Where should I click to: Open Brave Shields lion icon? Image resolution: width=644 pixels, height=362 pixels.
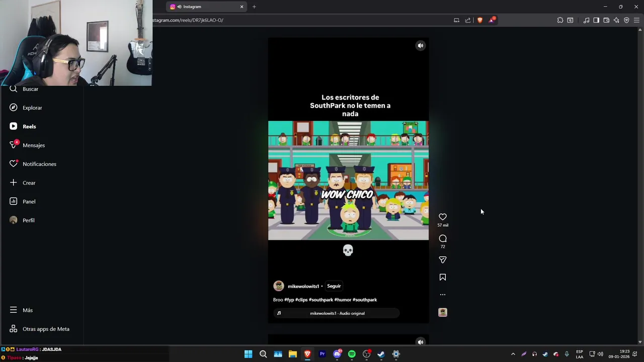pyautogui.click(x=480, y=20)
